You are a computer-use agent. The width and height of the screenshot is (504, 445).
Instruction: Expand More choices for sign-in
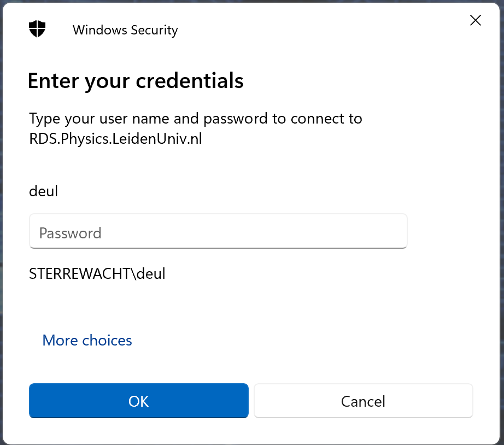[x=87, y=340]
